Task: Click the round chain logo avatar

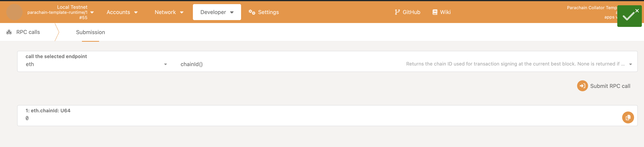Action: click(x=14, y=12)
